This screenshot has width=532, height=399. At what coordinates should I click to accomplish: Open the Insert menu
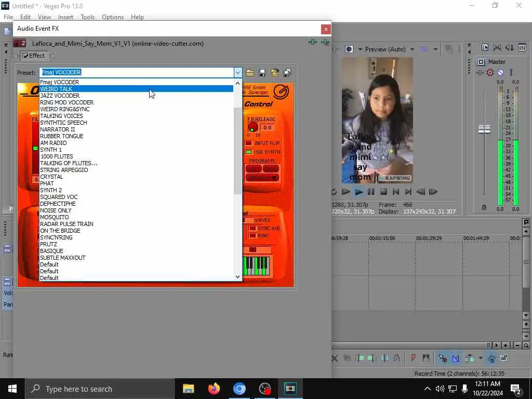click(x=65, y=17)
